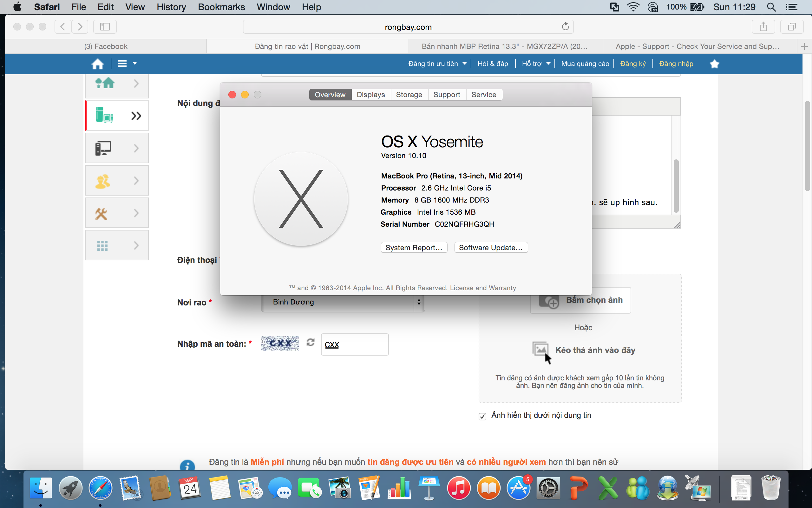Add a new Safari tab

click(x=804, y=46)
